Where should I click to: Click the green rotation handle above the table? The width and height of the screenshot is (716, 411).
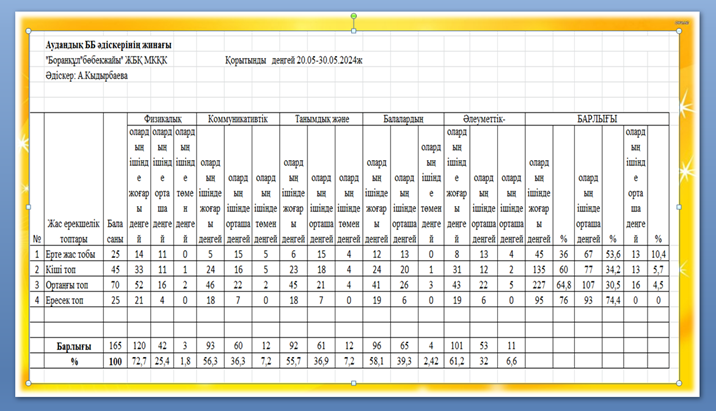coord(353,16)
